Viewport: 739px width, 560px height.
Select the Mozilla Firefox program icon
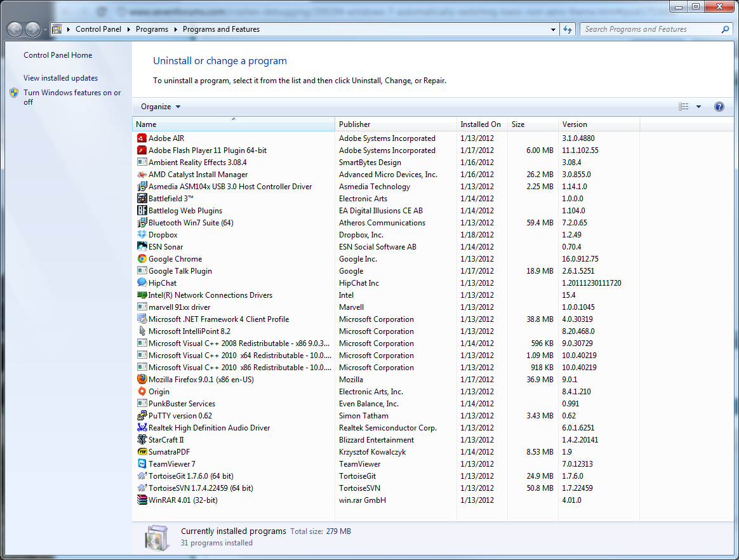click(142, 379)
